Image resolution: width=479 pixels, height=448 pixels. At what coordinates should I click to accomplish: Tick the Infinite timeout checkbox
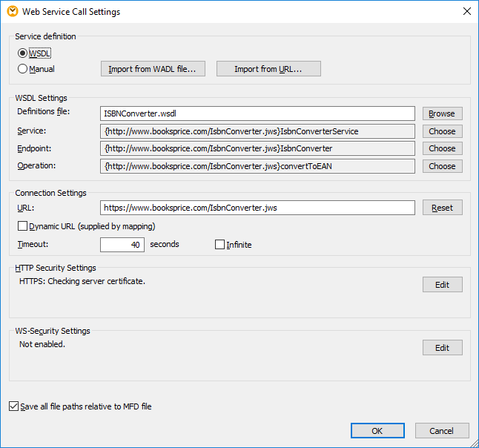click(x=219, y=244)
